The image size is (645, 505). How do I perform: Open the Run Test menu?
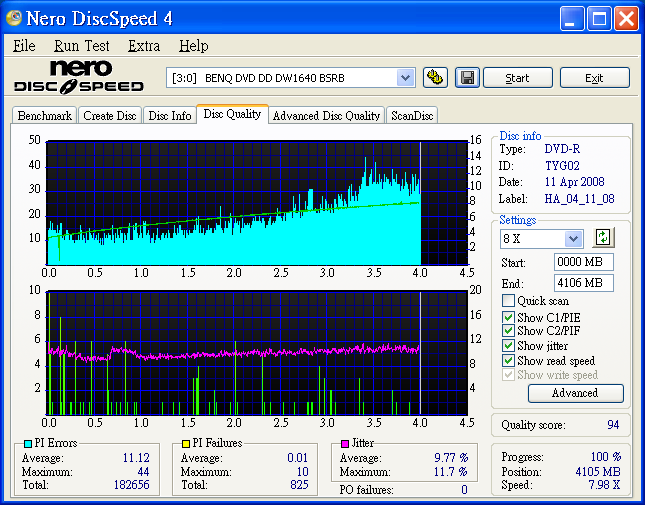pyautogui.click(x=81, y=46)
